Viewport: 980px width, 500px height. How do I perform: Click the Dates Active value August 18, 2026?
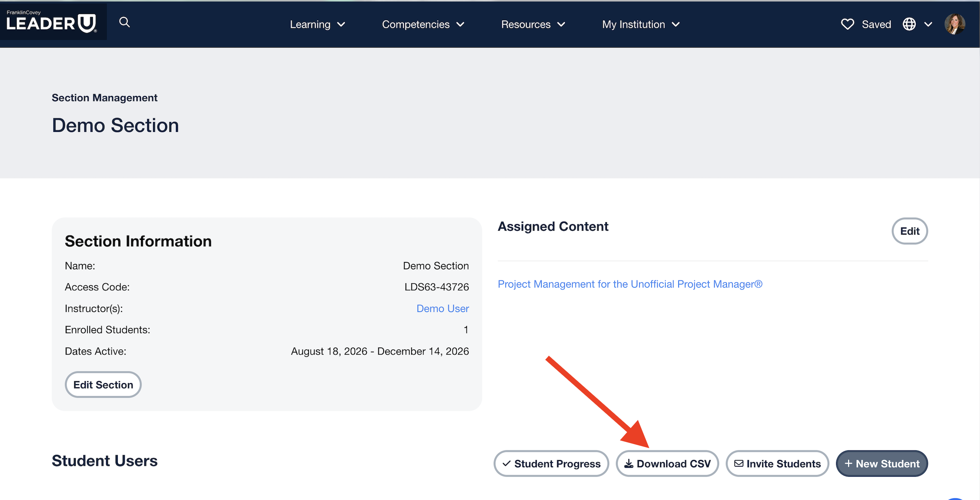click(x=329, y=351)
